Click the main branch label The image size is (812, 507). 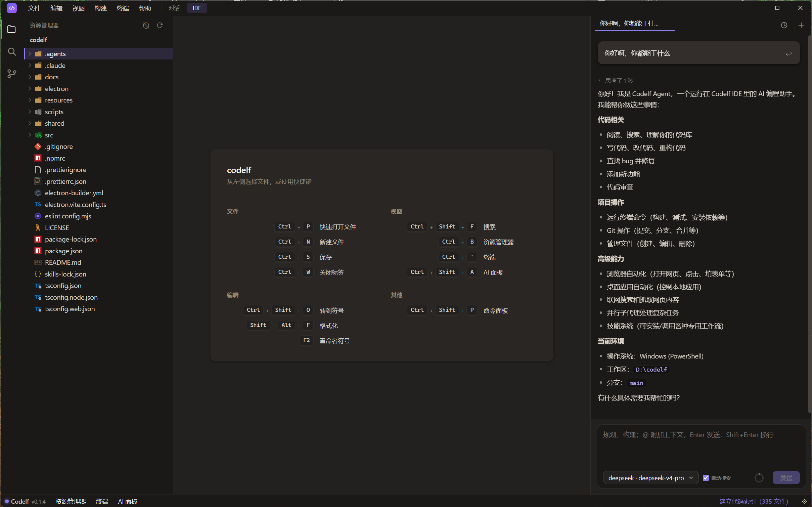tap(636, 383)
